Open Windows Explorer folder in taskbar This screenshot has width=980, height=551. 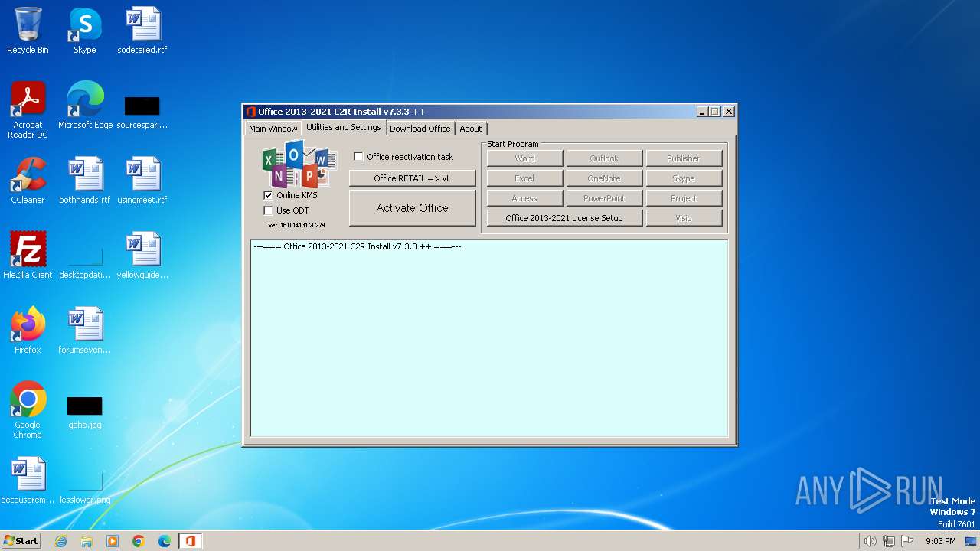click(x=87, y=541)
